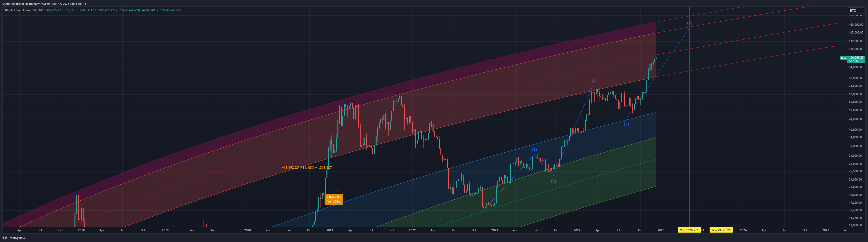Click the 2026 year label on time axis
The width and height of the screenshot is (868, 242).
pos(743,230)
